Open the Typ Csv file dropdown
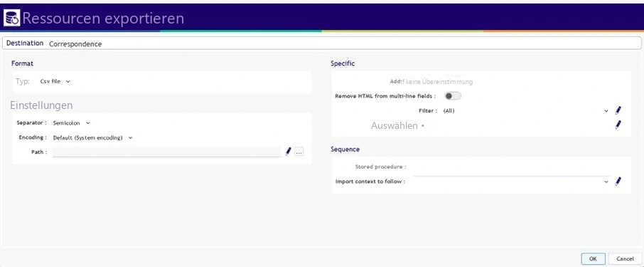 point(55,81)
